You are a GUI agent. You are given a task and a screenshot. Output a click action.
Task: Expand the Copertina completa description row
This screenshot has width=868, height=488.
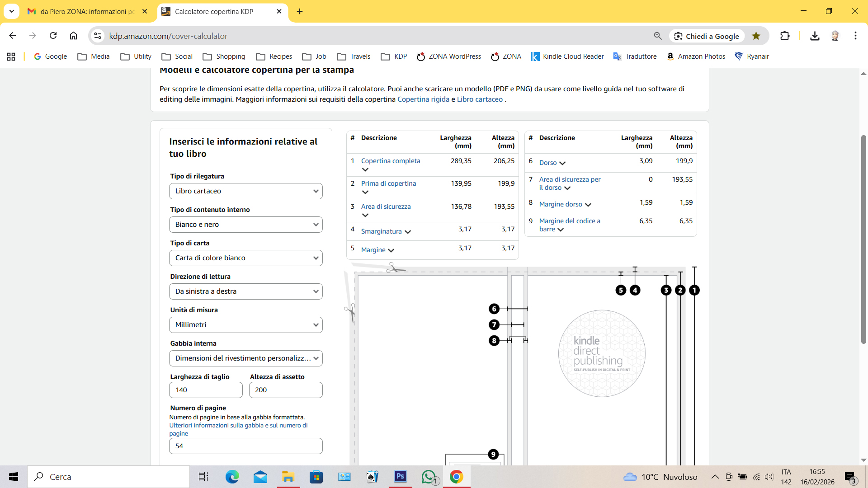365,169
